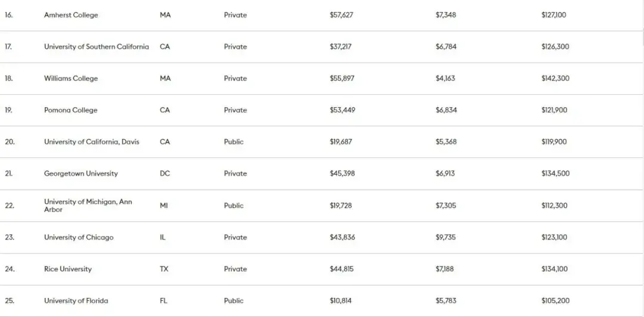644x317 pixels.
Task: Open the Amherst College entry
Action: pos(71,15)
